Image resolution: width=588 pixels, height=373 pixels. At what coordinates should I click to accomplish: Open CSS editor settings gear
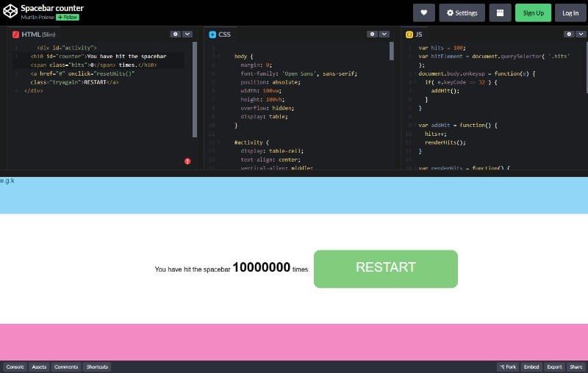(373, 34)
